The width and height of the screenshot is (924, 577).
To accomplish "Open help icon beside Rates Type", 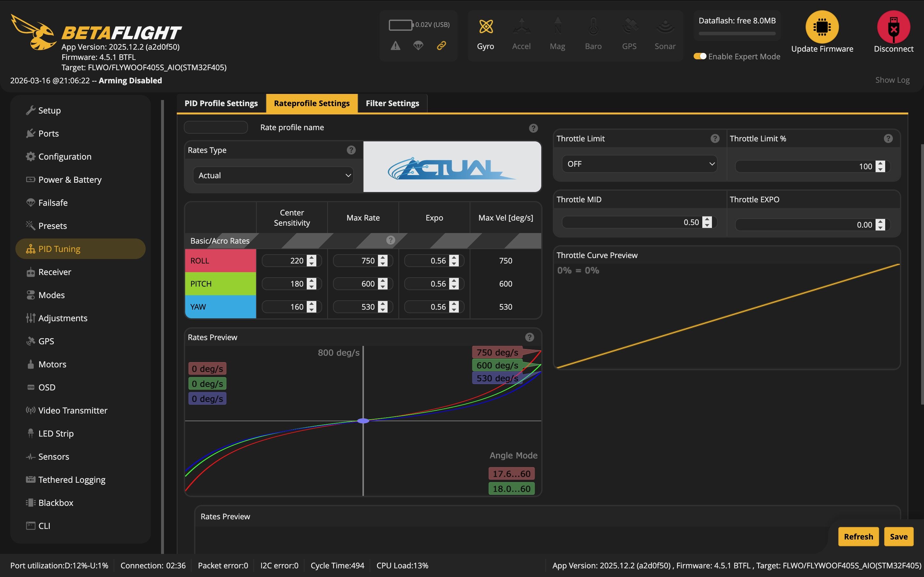I will pyautogui.click(x=351, y=150).
